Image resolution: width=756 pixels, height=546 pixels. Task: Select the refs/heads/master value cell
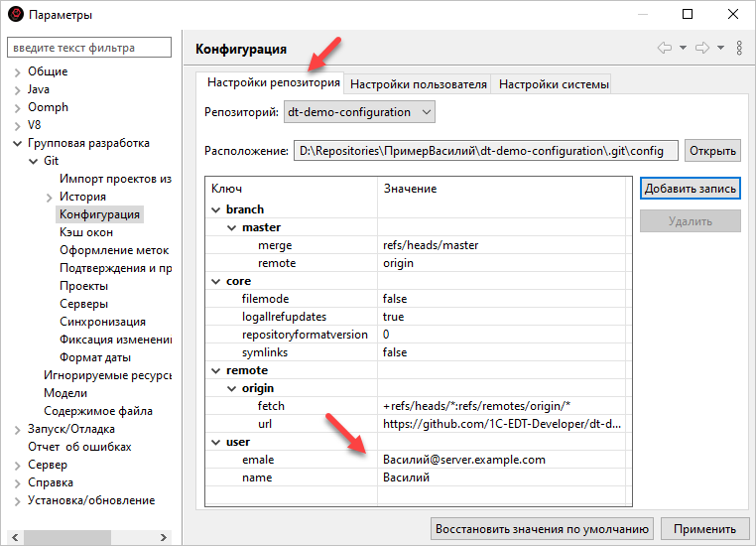pos(501,245)
